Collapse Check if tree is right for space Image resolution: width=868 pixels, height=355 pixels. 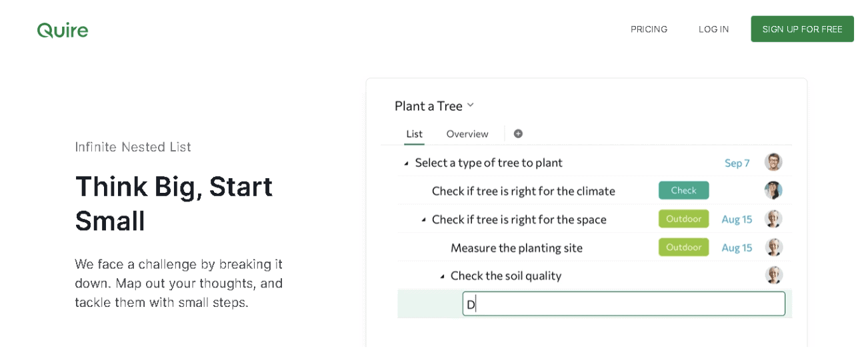point(423,220)
